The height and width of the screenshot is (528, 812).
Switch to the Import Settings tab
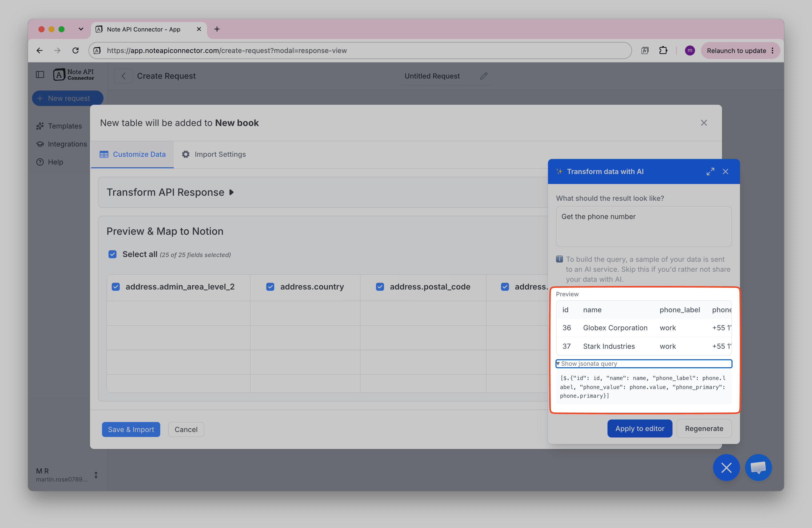[x=213, y=154]
